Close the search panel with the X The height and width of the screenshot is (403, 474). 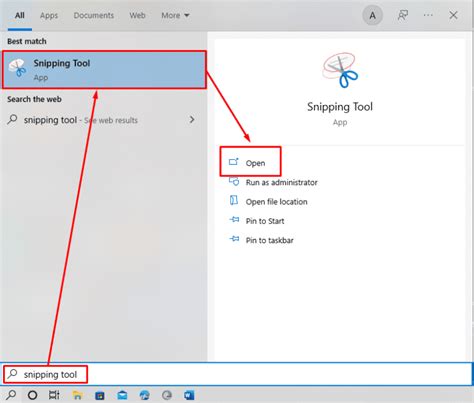453,15
